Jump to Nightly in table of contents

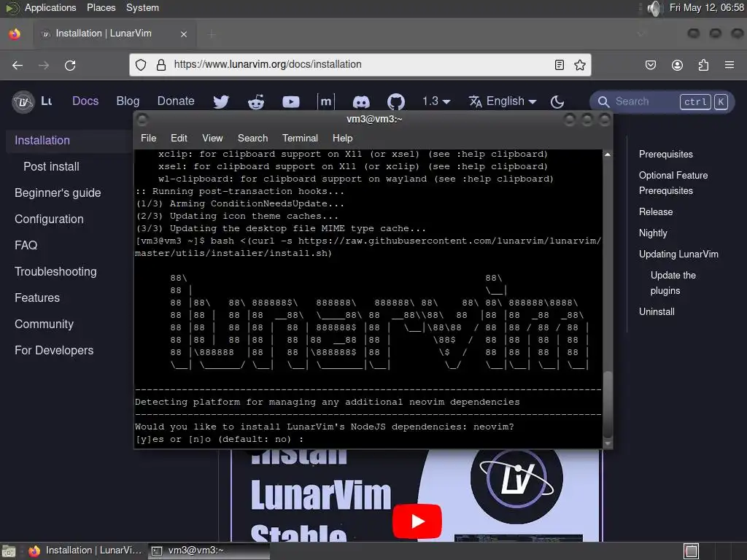coord(653,233)
